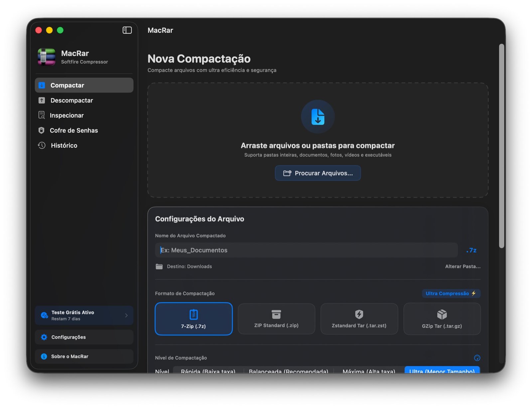Toggle the sidebar panel icon
Image resolution: width=532 pixels, height=408 pixels.
pos(127,30)
